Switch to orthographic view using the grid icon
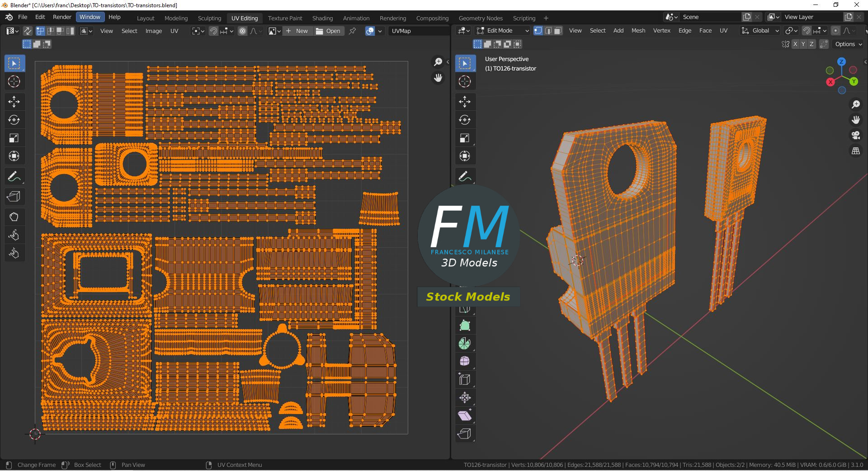 pyautogui.click(x=855, y=151)
